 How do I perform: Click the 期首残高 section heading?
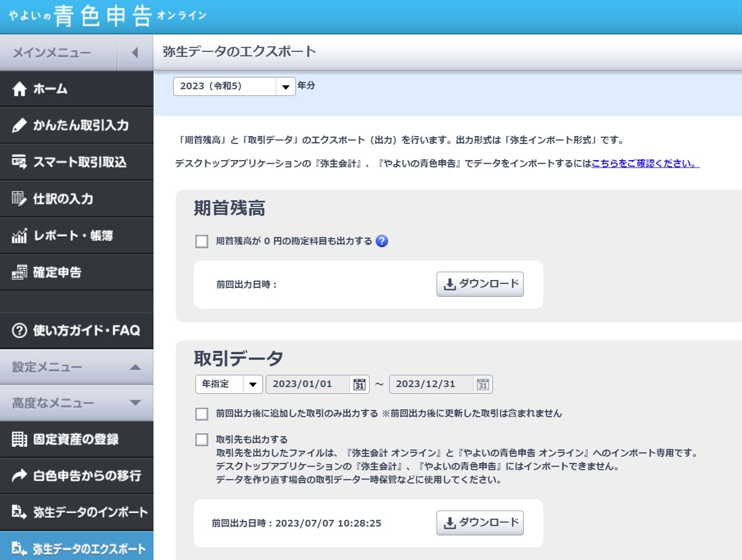pos(229,208)
